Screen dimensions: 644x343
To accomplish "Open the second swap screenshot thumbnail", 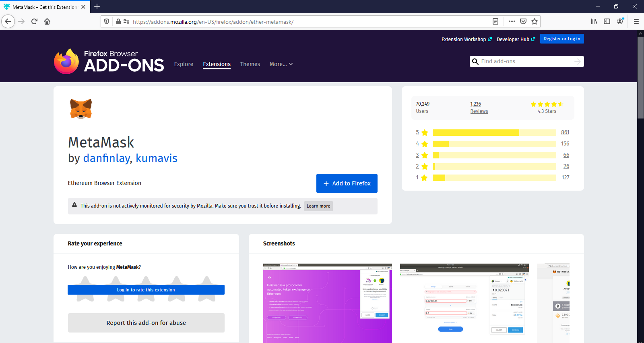I will (x=464, y=303).
